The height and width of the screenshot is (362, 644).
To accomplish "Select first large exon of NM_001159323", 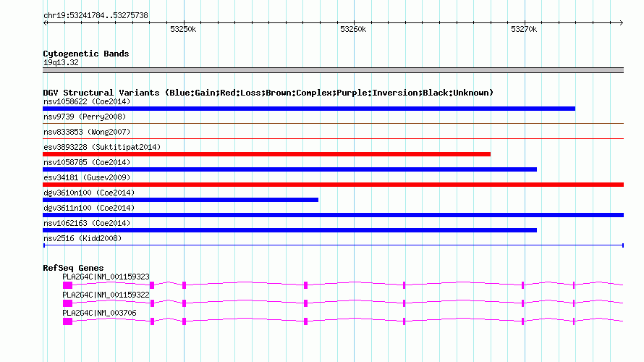I will 67,285.
